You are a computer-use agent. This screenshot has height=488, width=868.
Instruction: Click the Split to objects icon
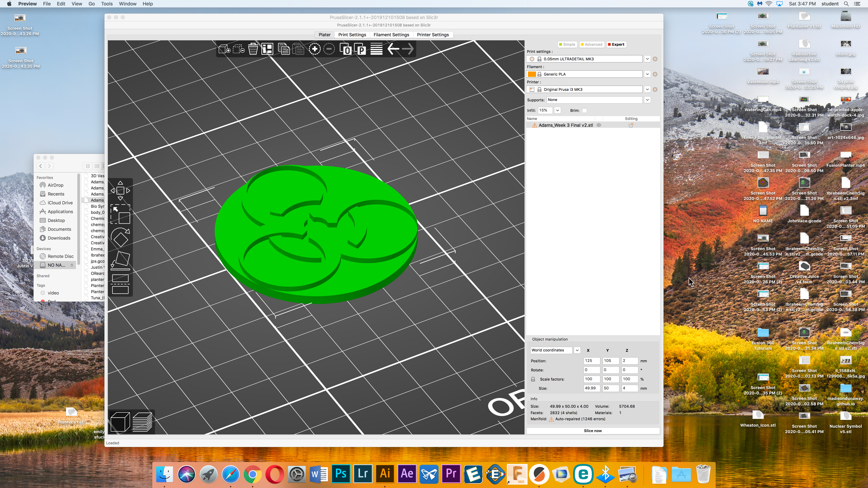click(345, 49)
